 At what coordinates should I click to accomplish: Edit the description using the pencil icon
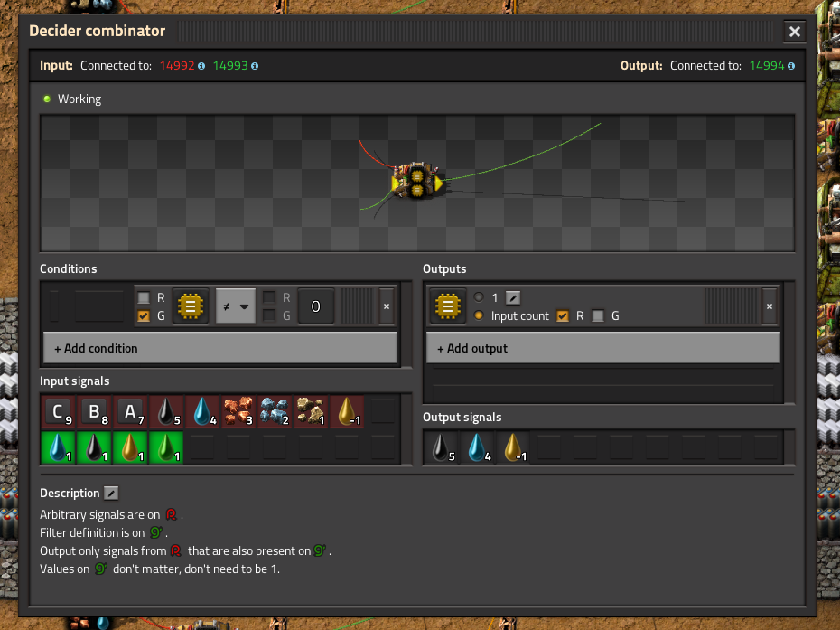[111, 493]
